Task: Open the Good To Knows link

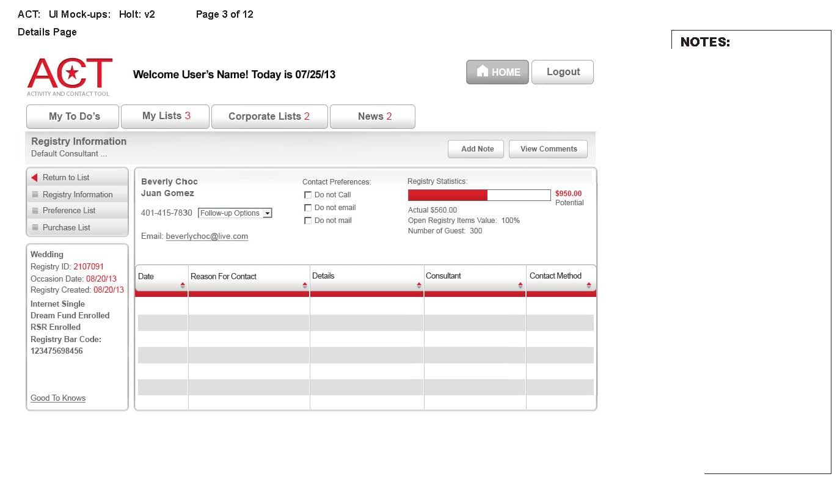Action: tap(58, 398)
